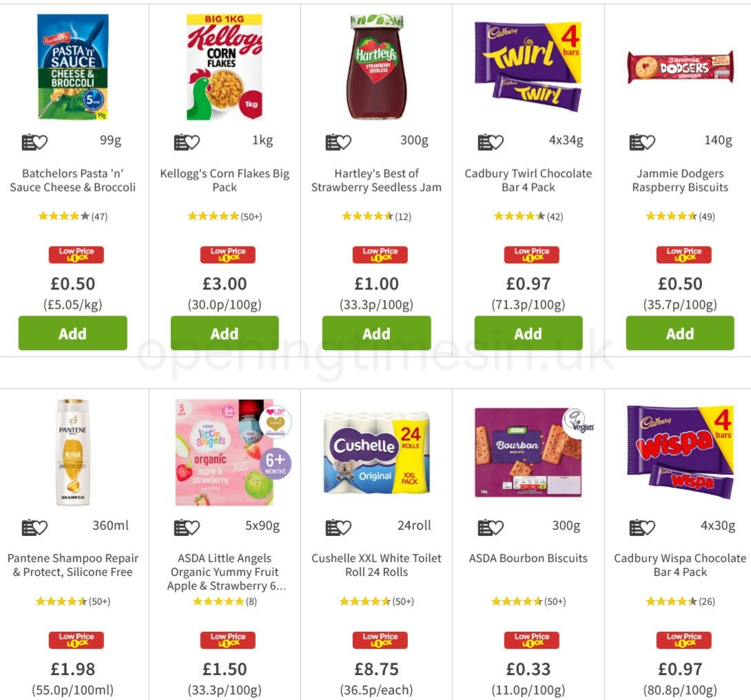Add Kellogg's Corn Flakes to the trolley
Screen dimensions: 751x700
click(225, 333)
